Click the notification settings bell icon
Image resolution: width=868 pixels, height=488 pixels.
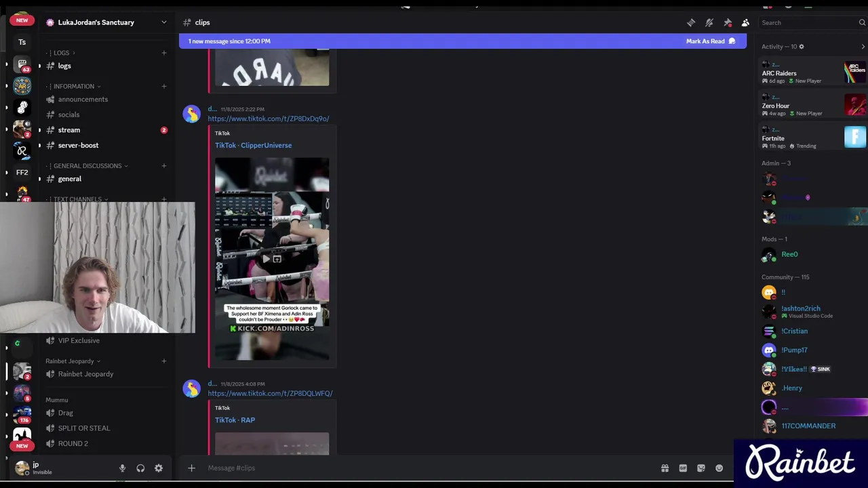(709, 22)
